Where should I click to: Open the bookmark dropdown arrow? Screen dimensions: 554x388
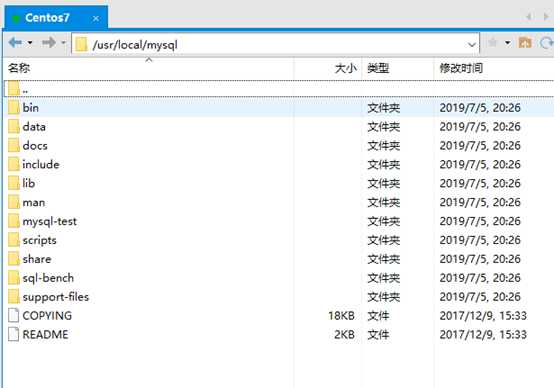point(508,43)
